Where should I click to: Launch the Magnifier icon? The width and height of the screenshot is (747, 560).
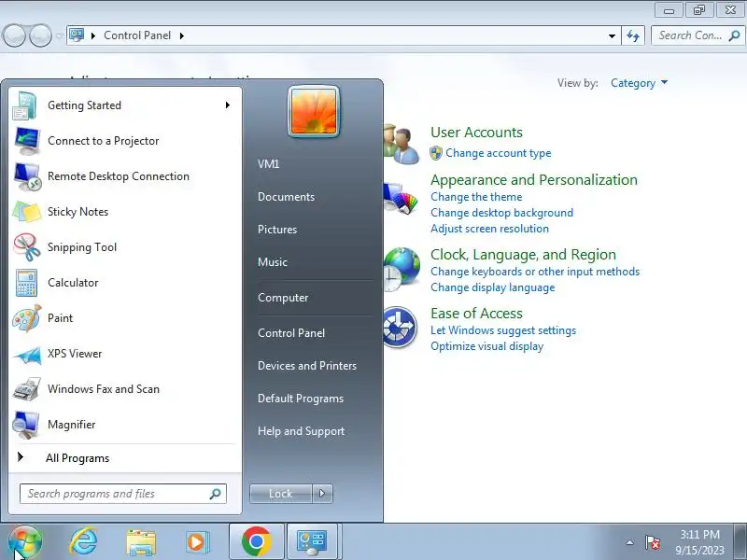(26, 425)
